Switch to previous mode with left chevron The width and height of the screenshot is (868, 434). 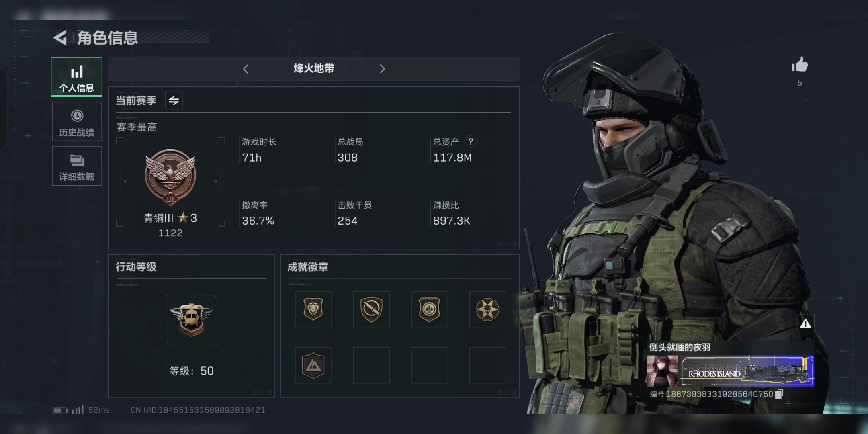(246, 69)
